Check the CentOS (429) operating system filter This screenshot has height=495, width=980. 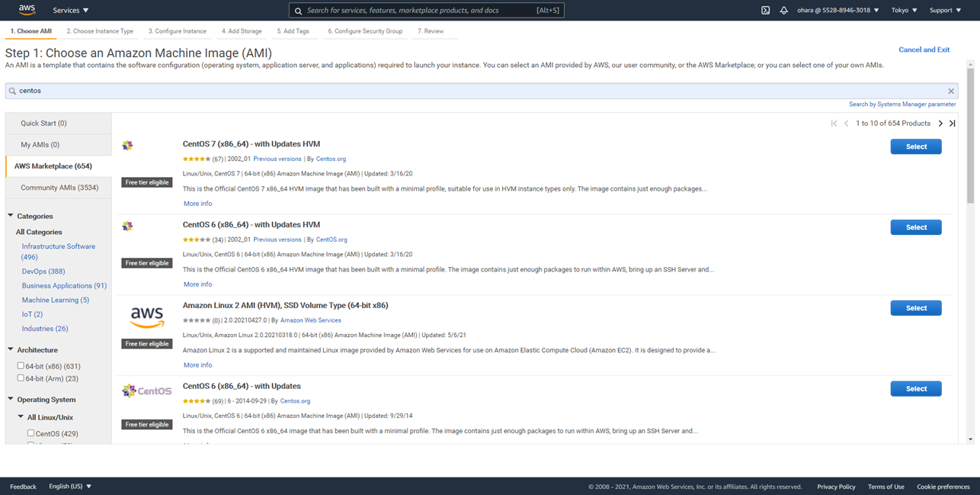point(30,432)
